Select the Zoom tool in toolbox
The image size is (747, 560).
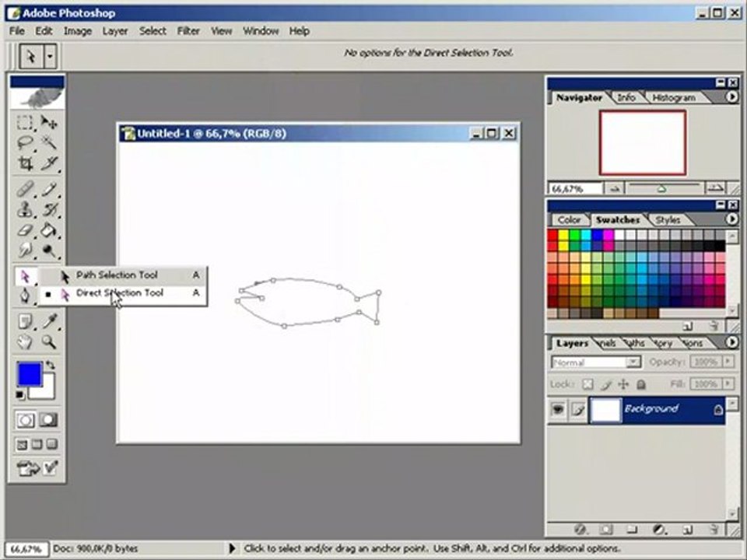click(x=49, y=341)
